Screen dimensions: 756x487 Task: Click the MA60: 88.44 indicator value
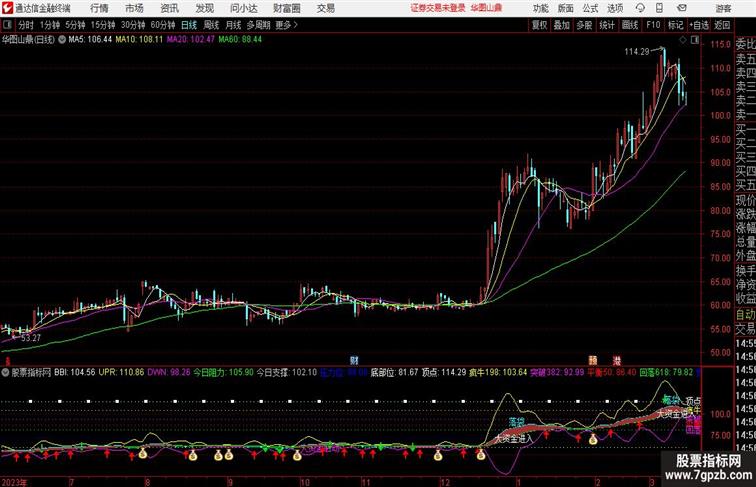(240, 40)
